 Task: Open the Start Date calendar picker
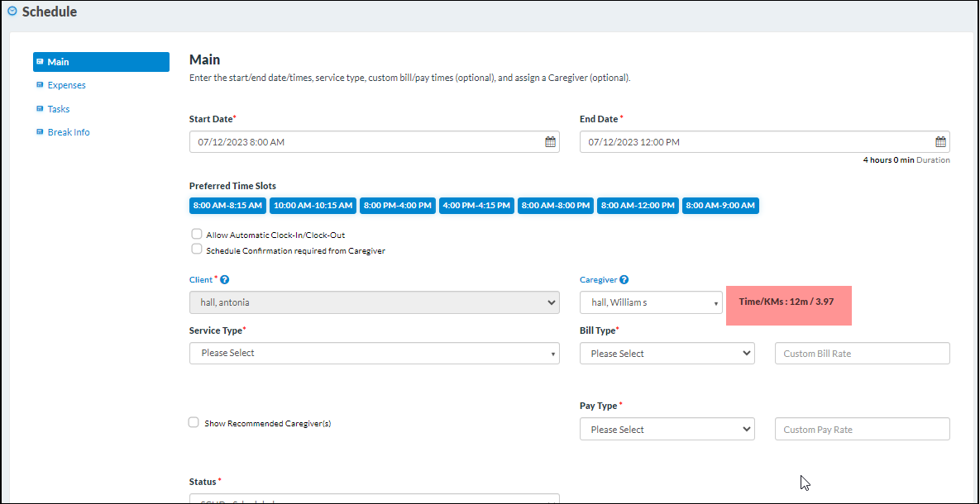550,141
